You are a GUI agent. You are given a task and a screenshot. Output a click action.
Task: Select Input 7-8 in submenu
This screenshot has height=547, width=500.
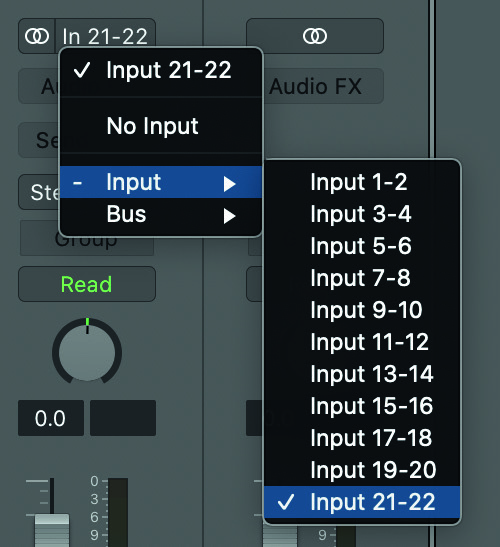pos(362,278)
